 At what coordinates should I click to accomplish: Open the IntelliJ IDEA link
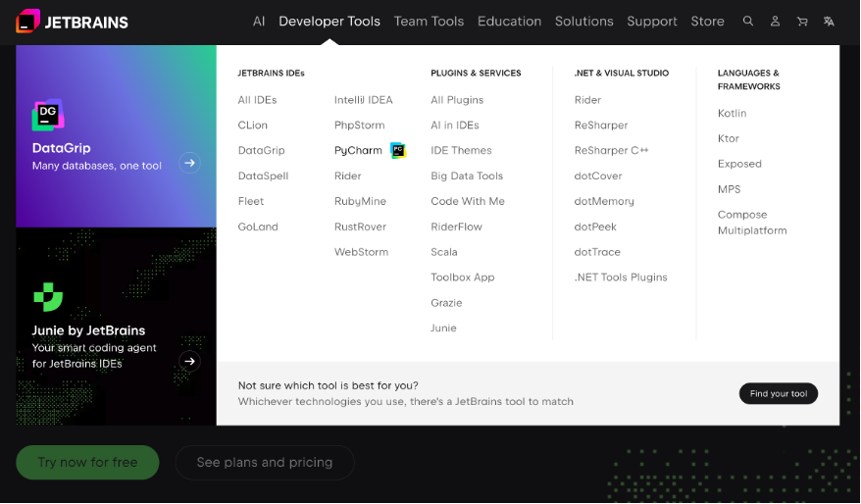(x=364, y=100)
